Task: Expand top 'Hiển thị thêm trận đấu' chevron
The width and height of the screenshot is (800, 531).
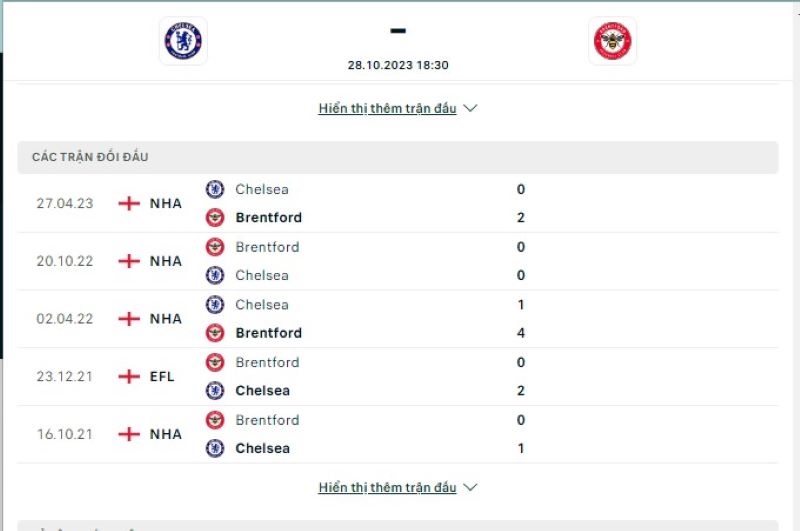Action: pyautogui.click(x=471, y=108)
